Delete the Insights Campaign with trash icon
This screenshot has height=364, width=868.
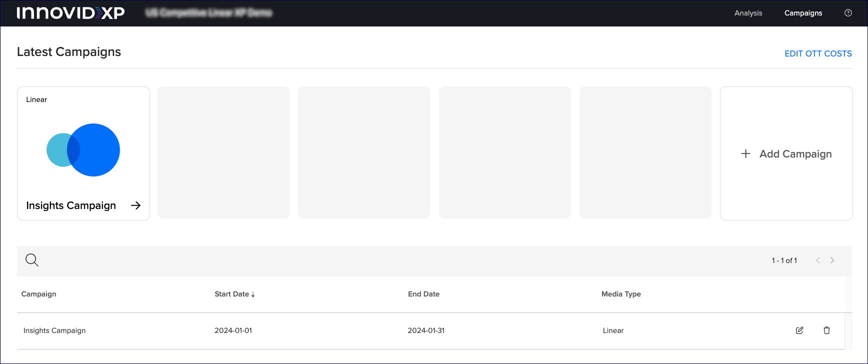click(x=826, y=330)
